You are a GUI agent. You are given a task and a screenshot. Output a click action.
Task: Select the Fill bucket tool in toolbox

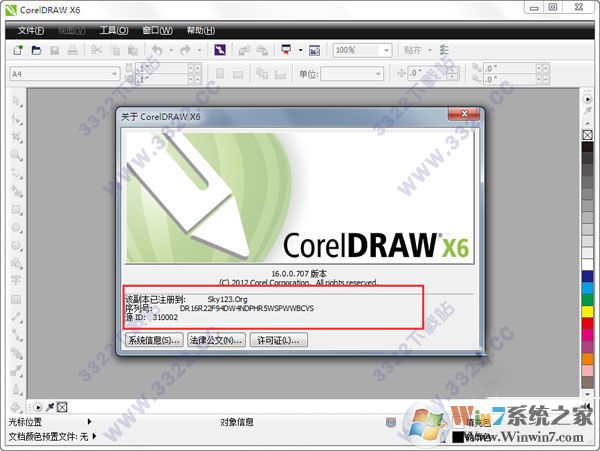(16, 407)
